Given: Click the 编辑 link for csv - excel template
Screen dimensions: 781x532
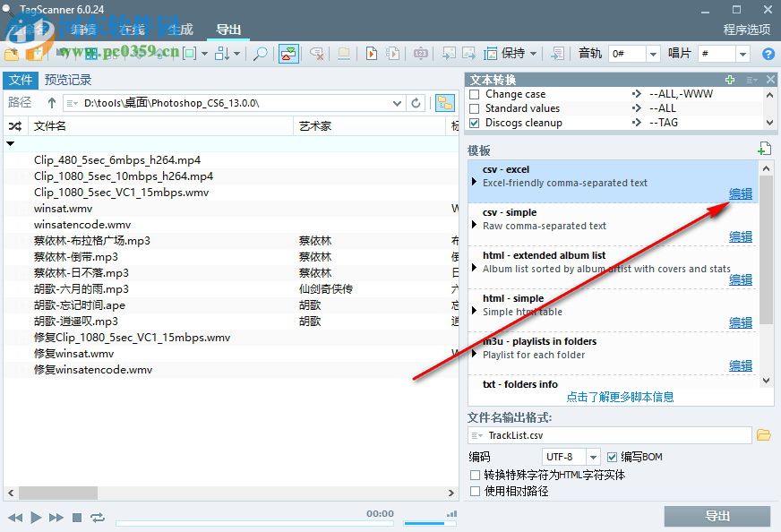Looking at the screenshot, I should pyautogui.click(x=740, y=193).
